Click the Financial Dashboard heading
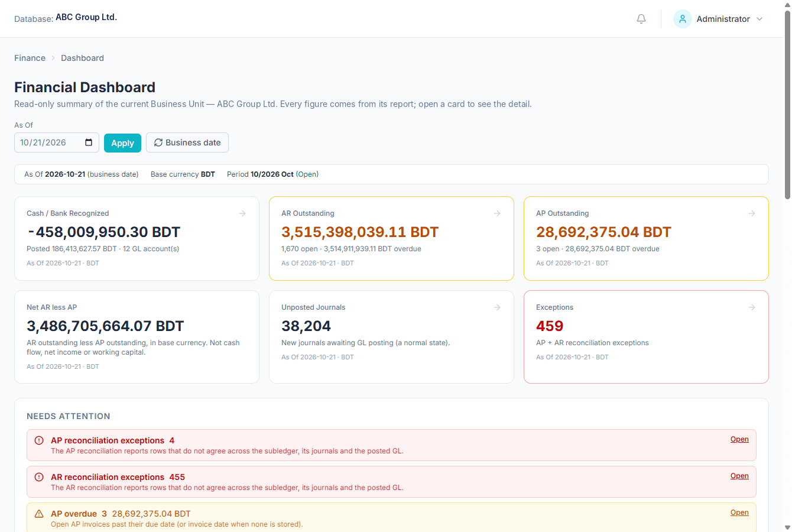 85,87
